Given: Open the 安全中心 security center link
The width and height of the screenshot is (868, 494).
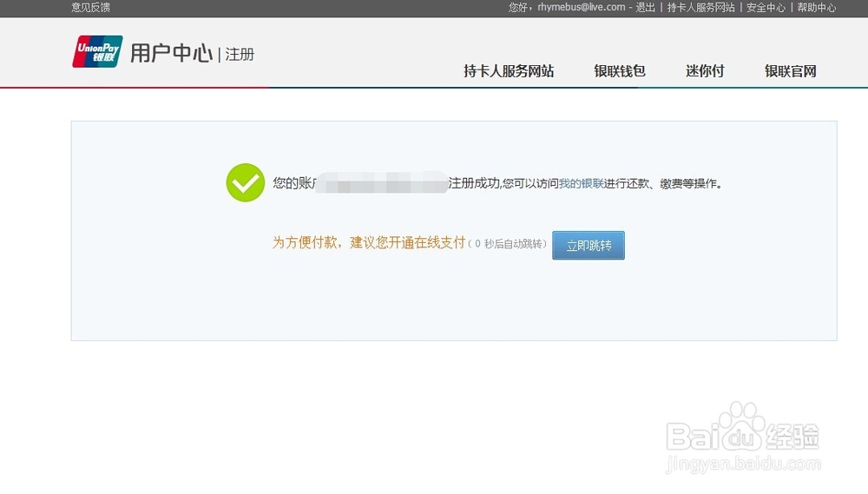Looking at the screenshot, I should [x=766, y=7].
